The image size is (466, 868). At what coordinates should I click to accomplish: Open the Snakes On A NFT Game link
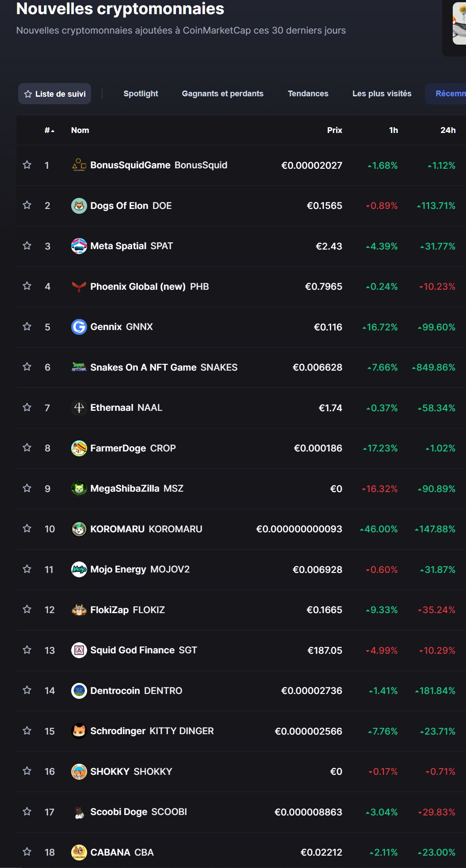pos(143,368)
